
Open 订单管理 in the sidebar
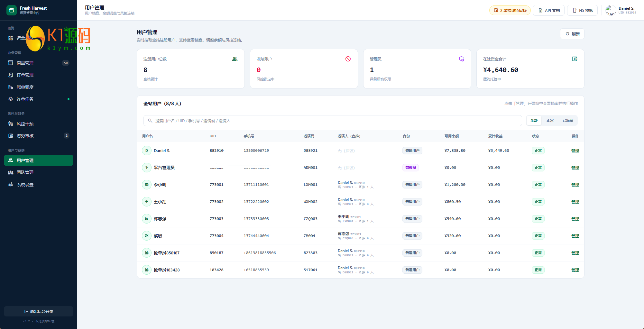(39, 75)
